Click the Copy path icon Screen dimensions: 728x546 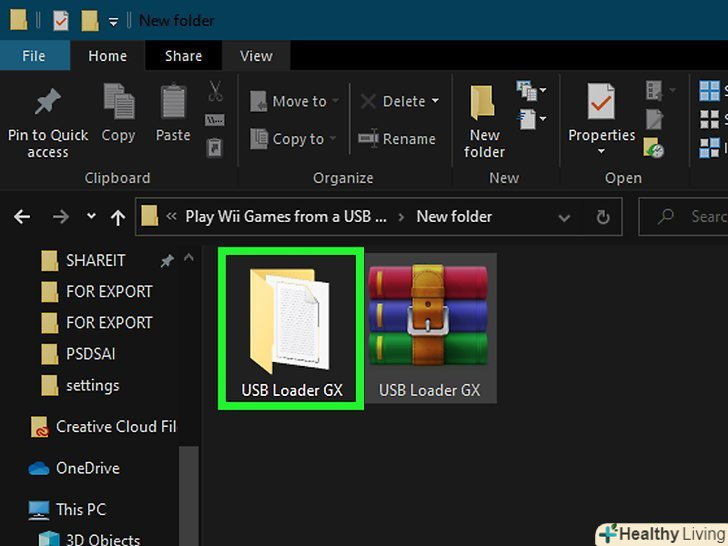click(x=214, y=120)
